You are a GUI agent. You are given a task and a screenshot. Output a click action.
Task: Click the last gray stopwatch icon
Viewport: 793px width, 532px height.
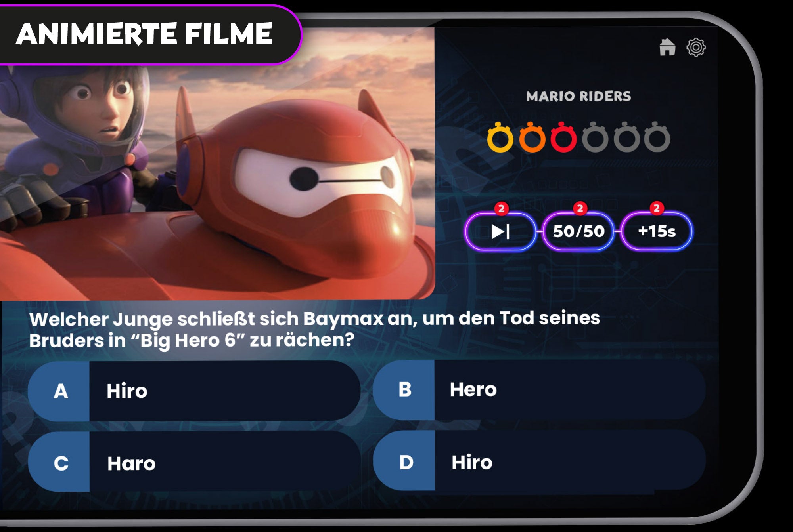click(657, 137)
